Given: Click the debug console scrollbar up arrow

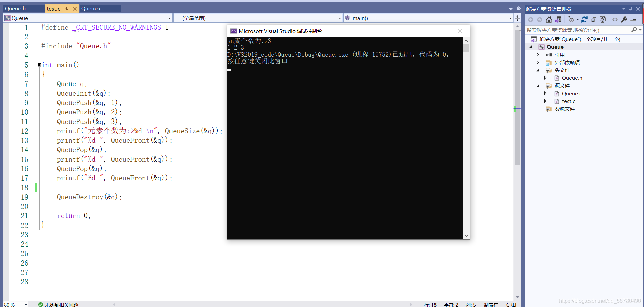Looking at the screenshot, I should (466, 41).
